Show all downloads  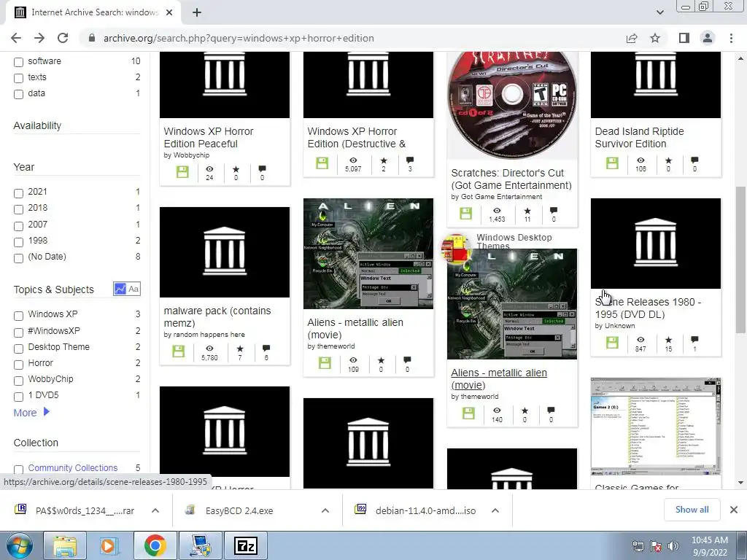coord(692,510)
